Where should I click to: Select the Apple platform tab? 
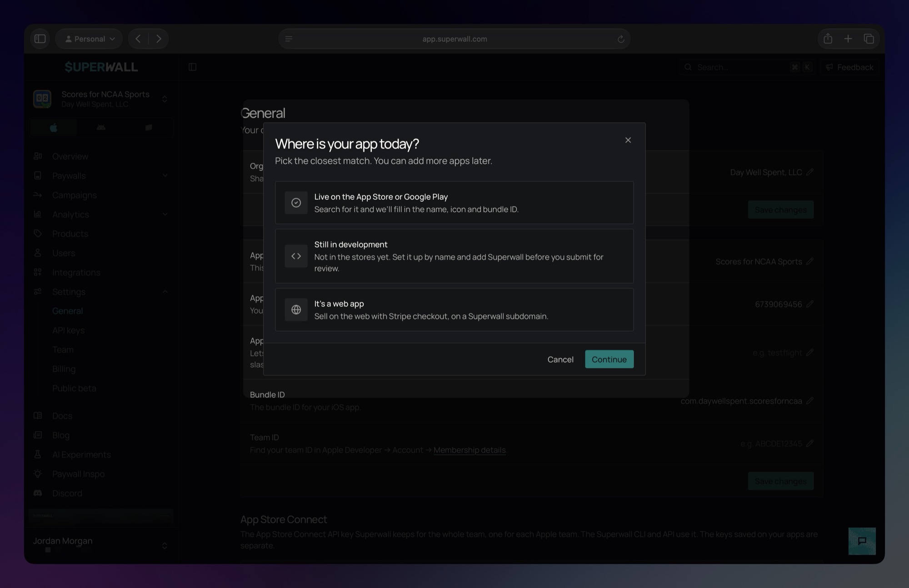pyautogui.click(x=53, y=128)
